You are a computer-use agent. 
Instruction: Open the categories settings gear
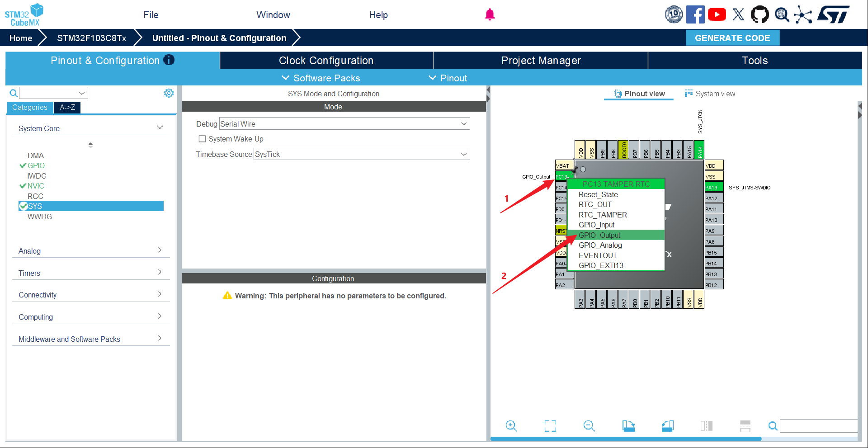pos(169,93)
